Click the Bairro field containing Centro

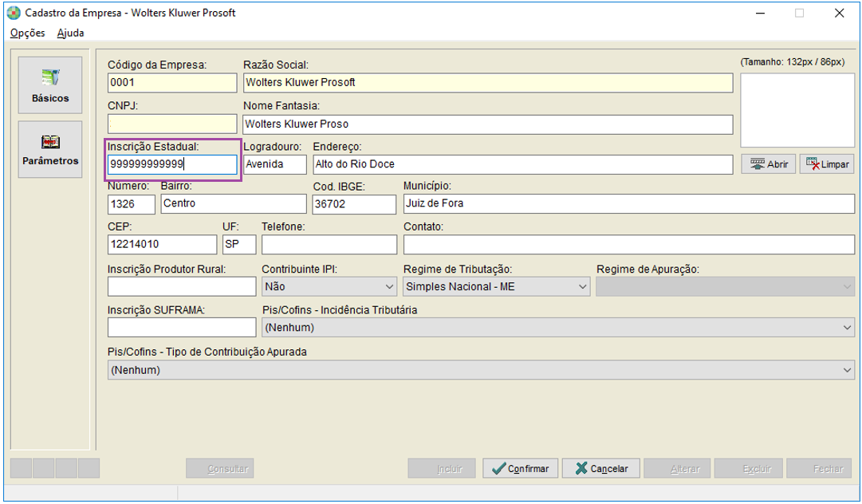coord(234,204)
